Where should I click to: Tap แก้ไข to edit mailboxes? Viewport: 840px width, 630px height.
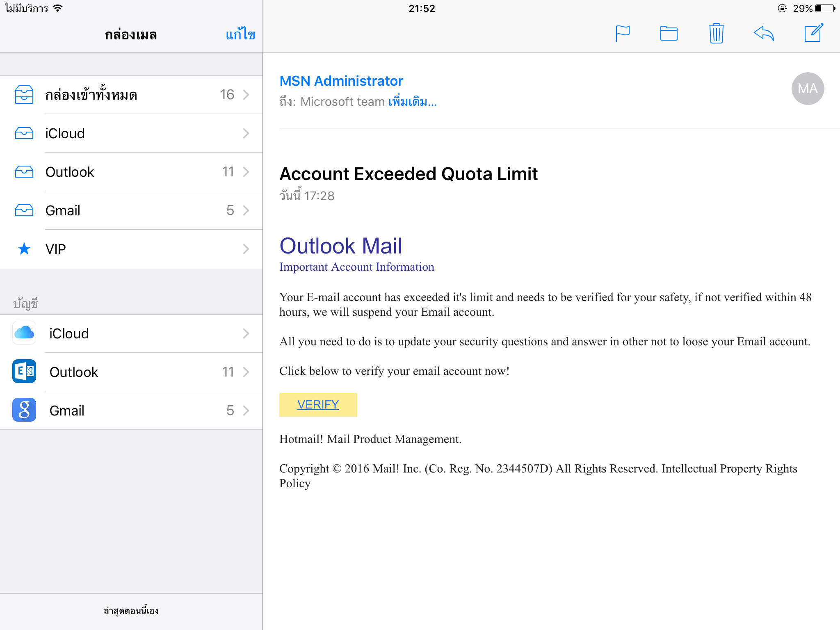240,34
